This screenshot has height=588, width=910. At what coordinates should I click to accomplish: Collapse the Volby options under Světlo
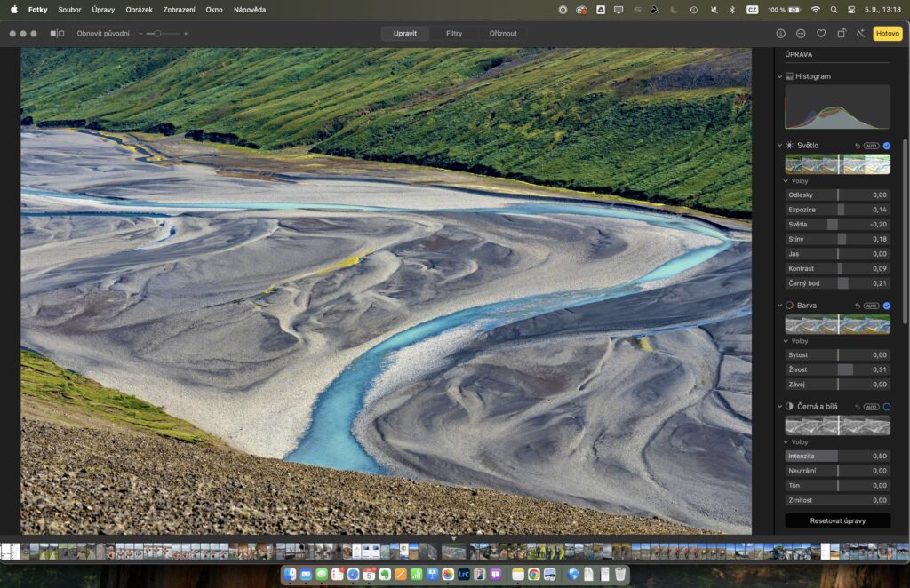coord(786,181)
